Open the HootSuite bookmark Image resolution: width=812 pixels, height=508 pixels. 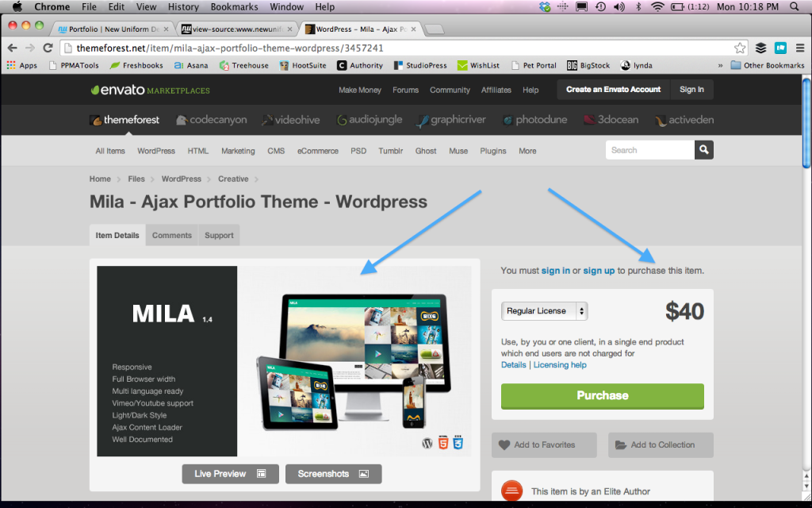point(303,65)
